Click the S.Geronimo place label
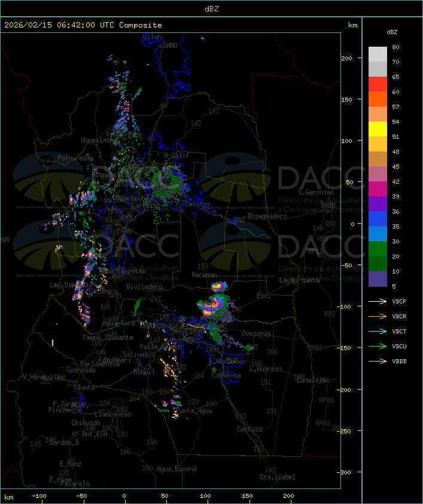The width and height of the screenshot is (423, 504). coord(316,192)
